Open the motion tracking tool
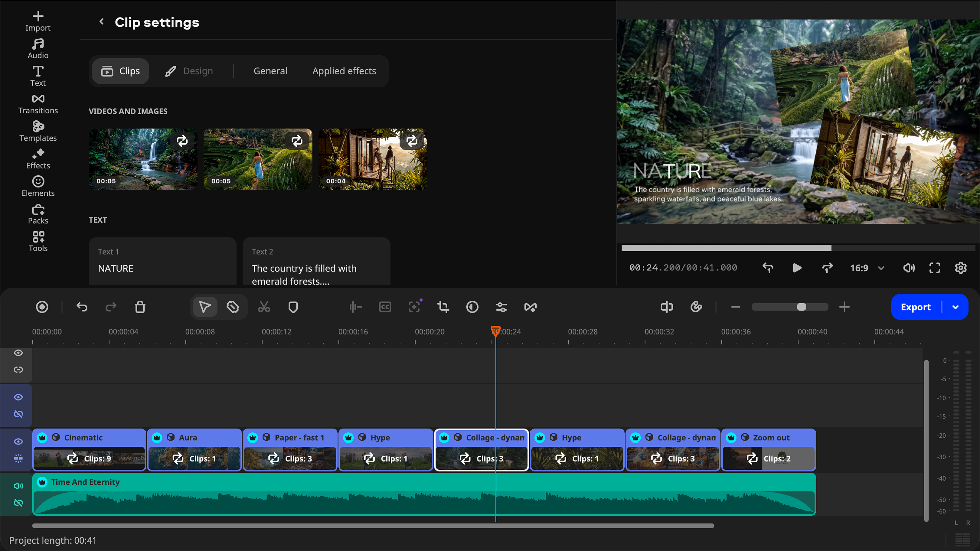This screenshot has height=551, width=980. tap(414, 307)
